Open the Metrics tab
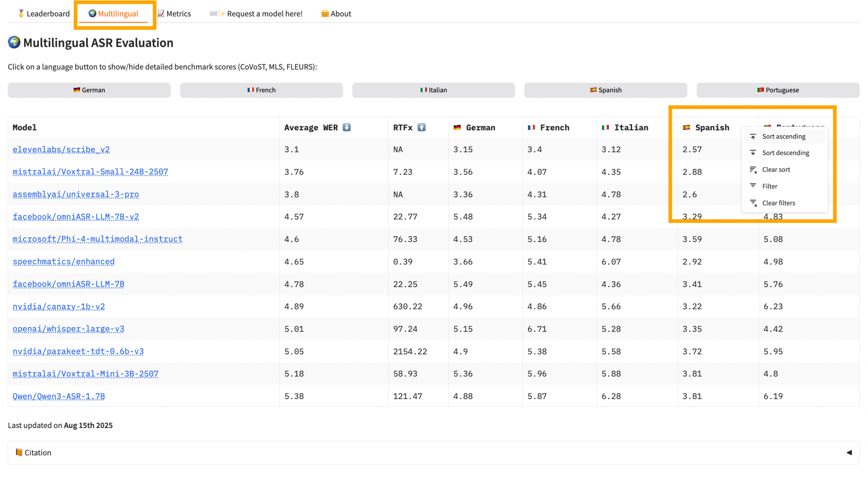The height and width of the screenshot is (484, 868). pos(174,14)
